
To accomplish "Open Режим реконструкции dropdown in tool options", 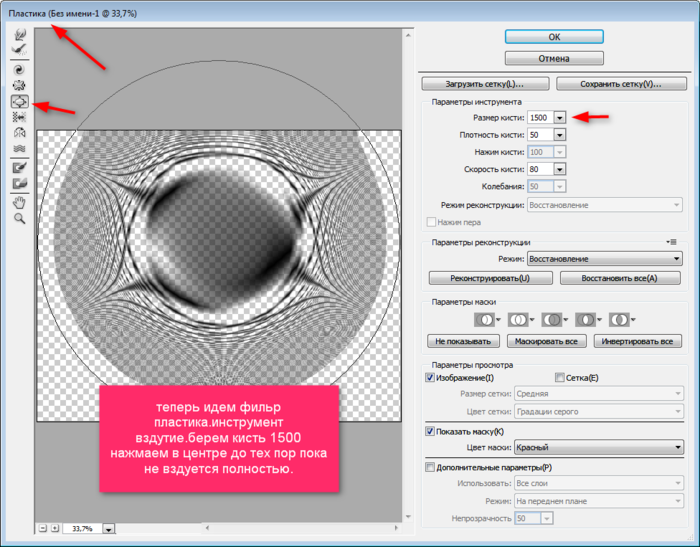I will tap(604, 205).
